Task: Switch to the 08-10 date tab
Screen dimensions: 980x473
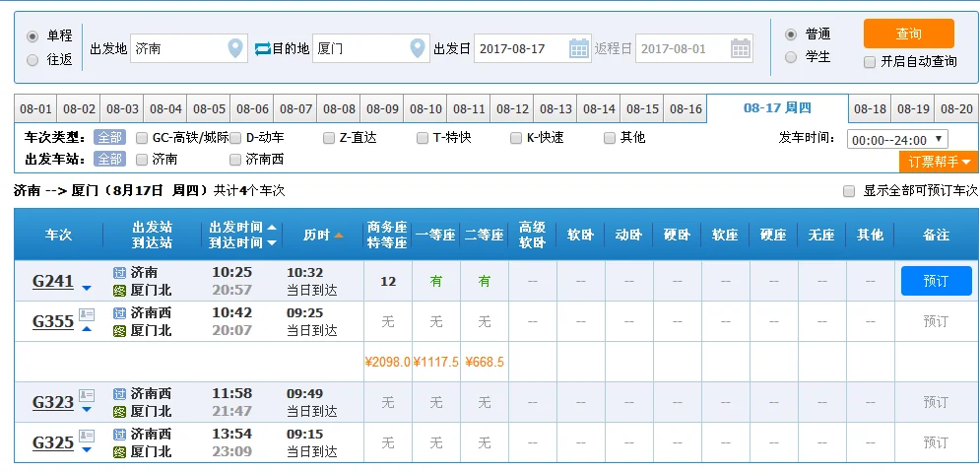Action: point(425,109)
